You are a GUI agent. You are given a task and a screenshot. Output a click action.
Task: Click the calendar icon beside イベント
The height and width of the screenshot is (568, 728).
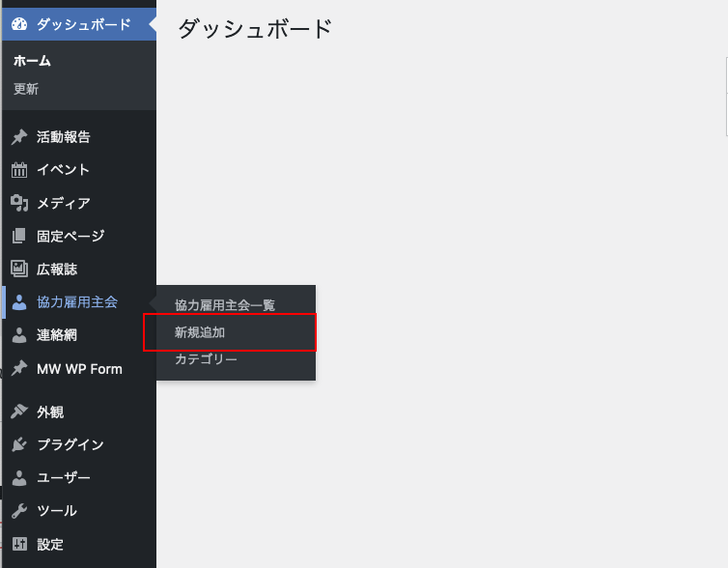click(19, 170)
